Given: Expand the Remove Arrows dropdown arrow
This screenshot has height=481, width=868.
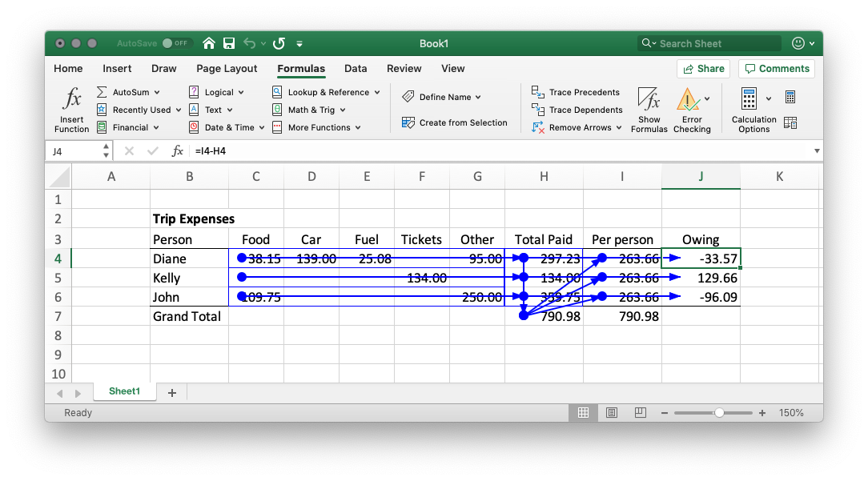Looking at the screenshot, I should pyautogui.click(x=619, y=128).
